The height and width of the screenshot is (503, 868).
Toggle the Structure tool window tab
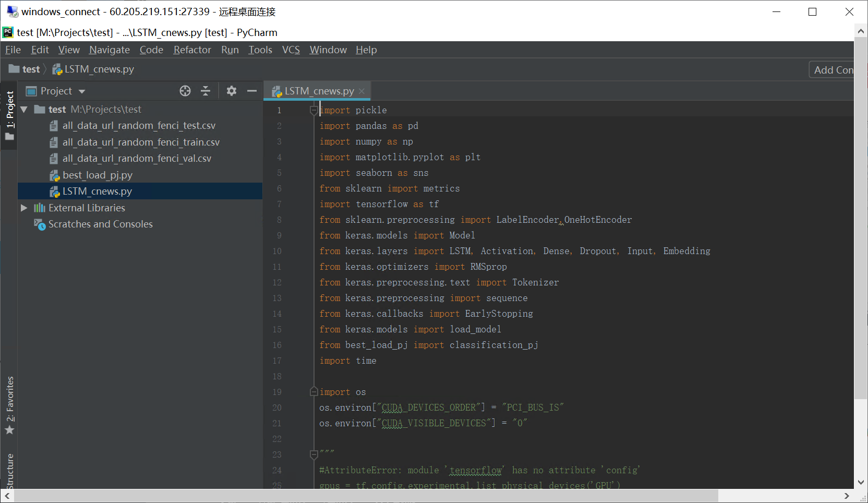(x=9, y=471)
